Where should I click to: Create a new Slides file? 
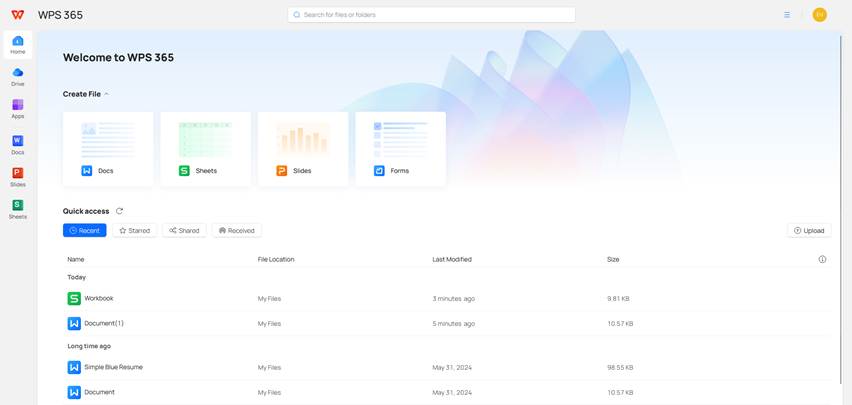coord(303,149)
